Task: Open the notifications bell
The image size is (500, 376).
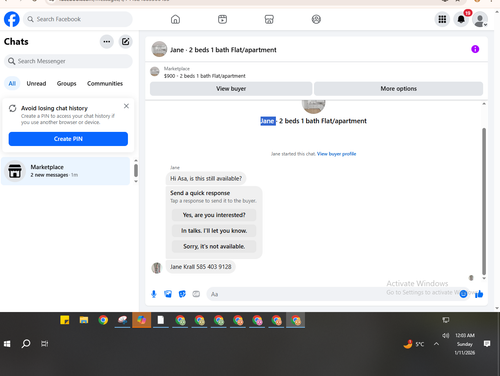Action: pos(461,19)
